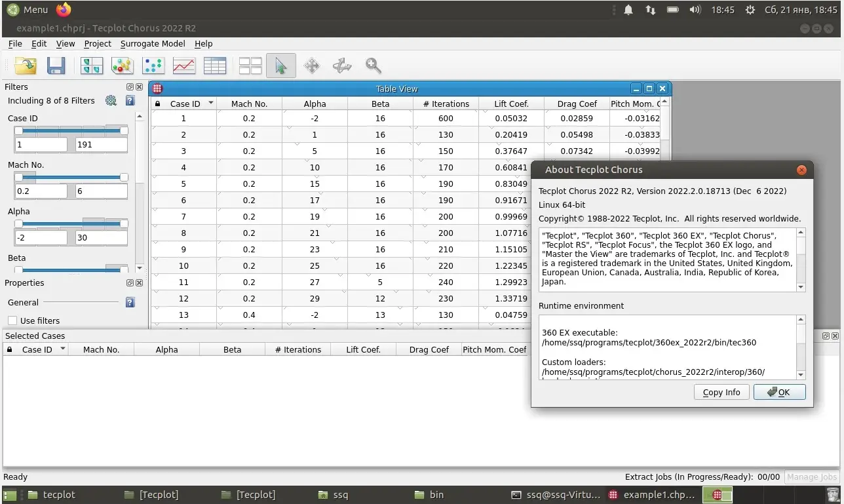
Task: Open the volume speaker tray icon
Action: click(x=695, y=10)
